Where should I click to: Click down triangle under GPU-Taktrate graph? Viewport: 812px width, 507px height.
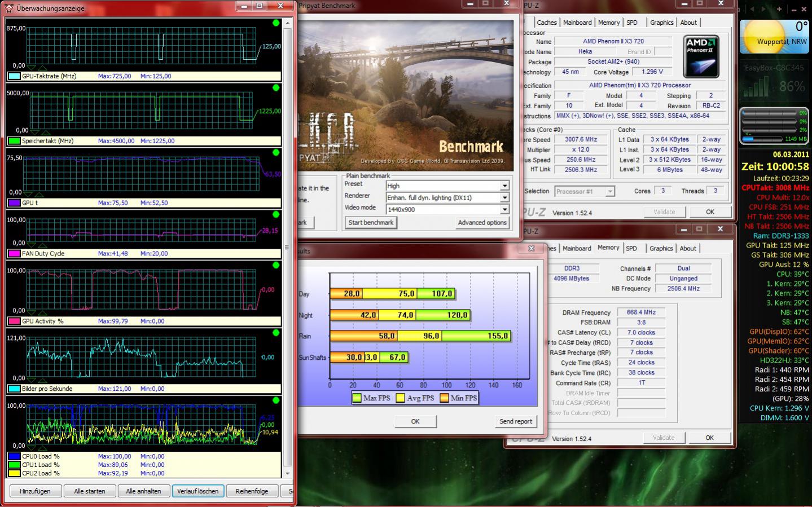click(x=31, y=68)
